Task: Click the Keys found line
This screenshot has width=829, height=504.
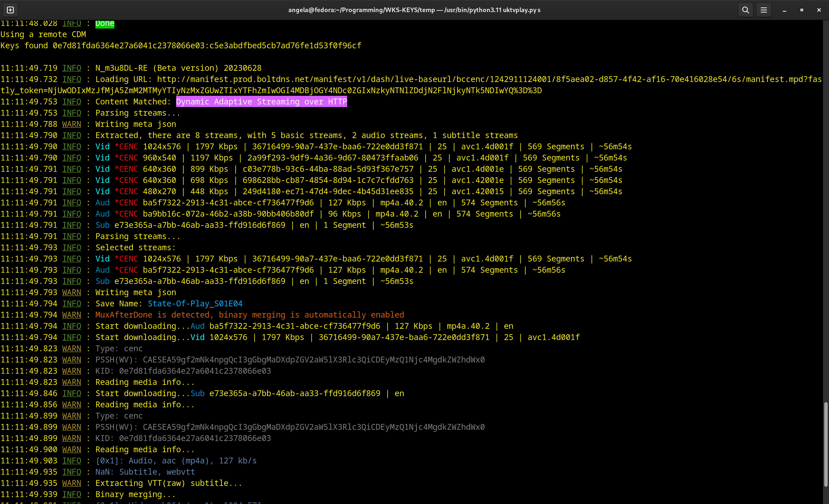Action: pyautogui.click(x=181, y=46)
